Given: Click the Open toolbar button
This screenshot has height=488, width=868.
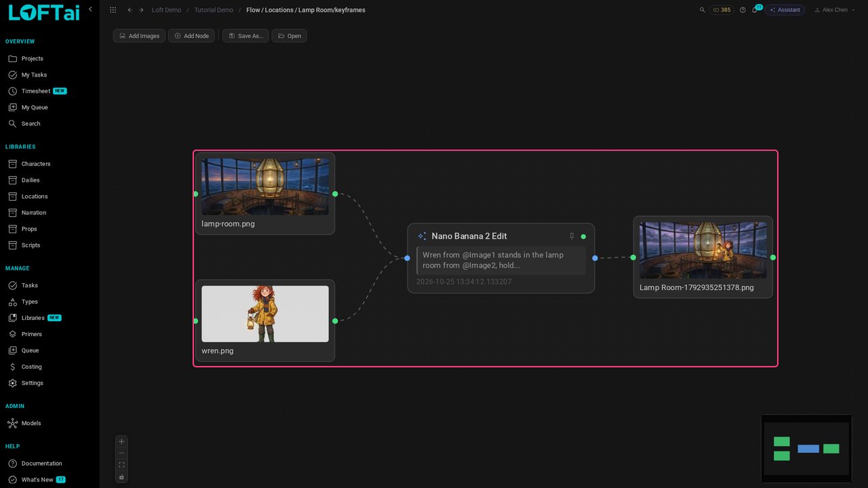Looking at the screenshot, I should click(x=290, y=36).
